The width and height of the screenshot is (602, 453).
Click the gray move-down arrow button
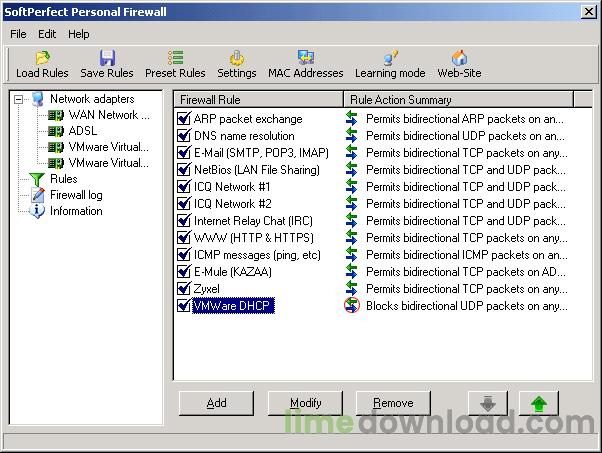(488, 403)
